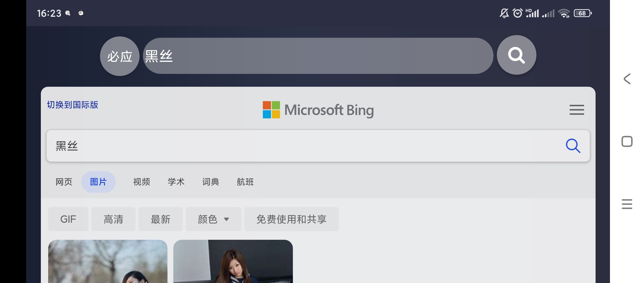Switch to the 网页 tab
This screenshot has height=283, width=644.
tap(64, 182)
